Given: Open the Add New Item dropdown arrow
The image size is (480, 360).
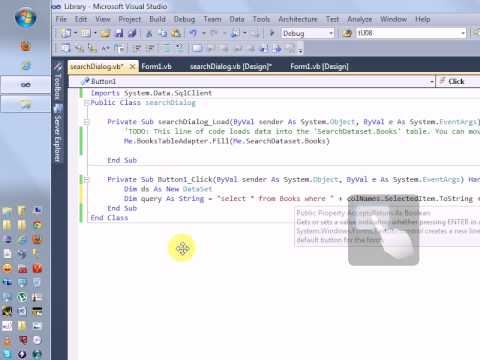Looking at the screenshot, I should click(x=95, y=33).
